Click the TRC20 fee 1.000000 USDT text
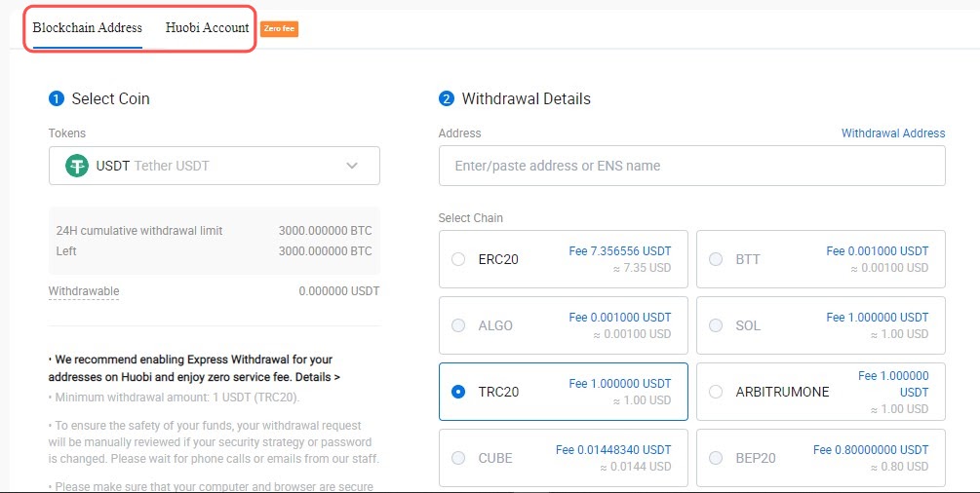Image resolution: width=980 pixels, height=493 pixels. [620, 384]
